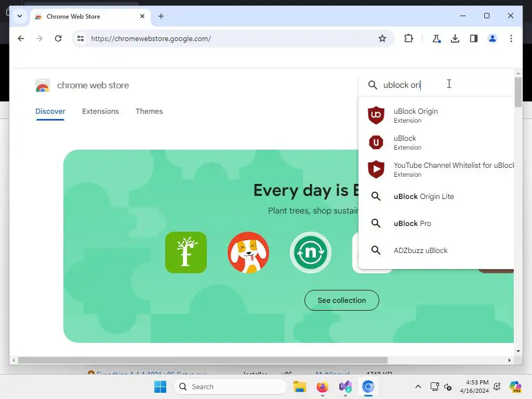The image size is (532, 399).
Task: Click the scroll right arrow at bottom
Action: [x=510, y=361]
